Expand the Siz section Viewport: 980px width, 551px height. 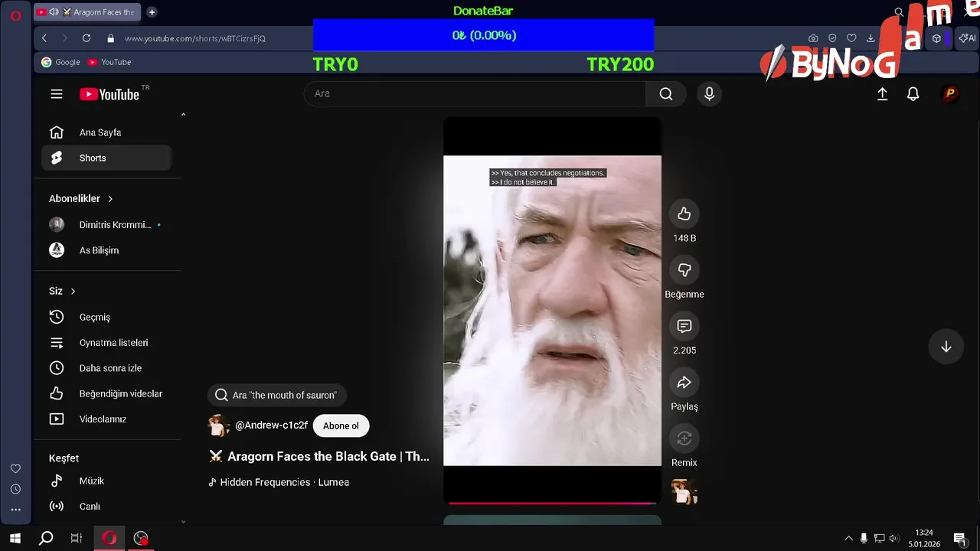(x=63, y=291)
